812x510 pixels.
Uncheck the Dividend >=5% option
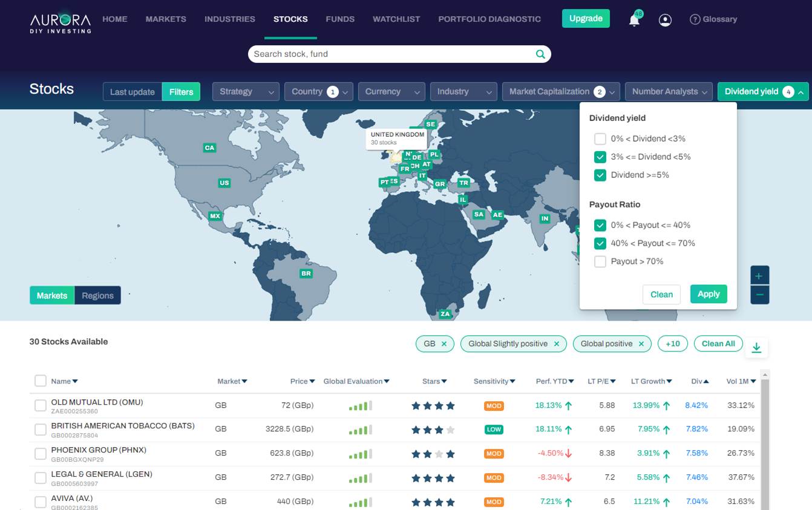[x=600, y=175]
